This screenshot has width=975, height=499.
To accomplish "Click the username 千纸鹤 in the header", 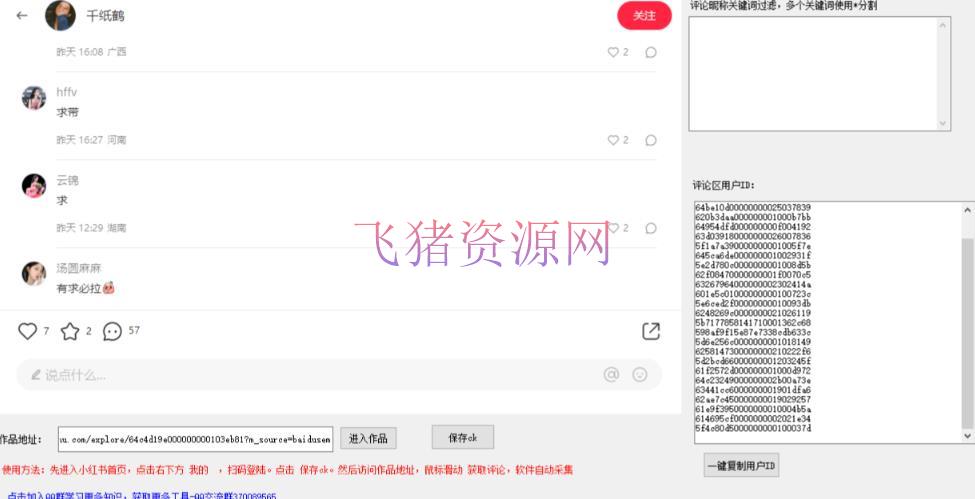I will click(105, 16).
